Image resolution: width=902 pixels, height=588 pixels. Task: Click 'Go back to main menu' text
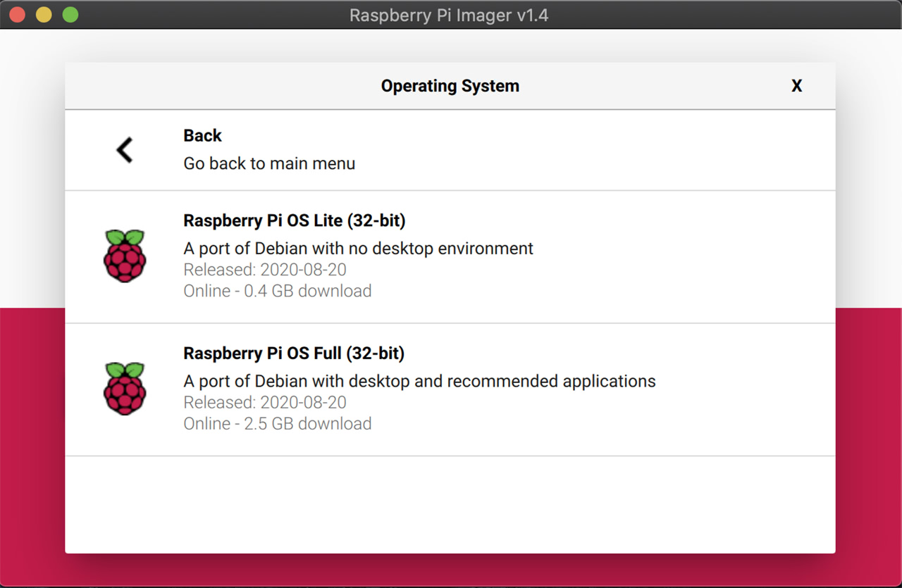click(x=269, y=163)
